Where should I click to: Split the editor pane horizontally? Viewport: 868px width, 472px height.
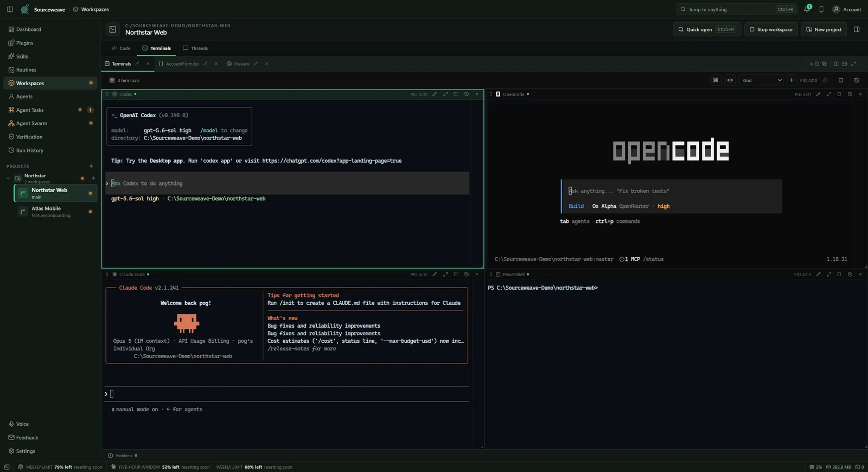point(845,64)
